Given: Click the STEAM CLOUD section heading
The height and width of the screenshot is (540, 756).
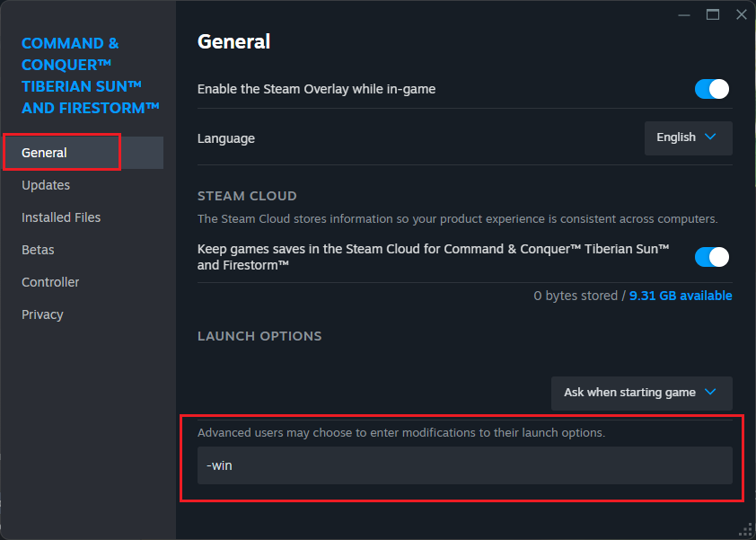Looking at the screenshot, I should click(247, 196).
